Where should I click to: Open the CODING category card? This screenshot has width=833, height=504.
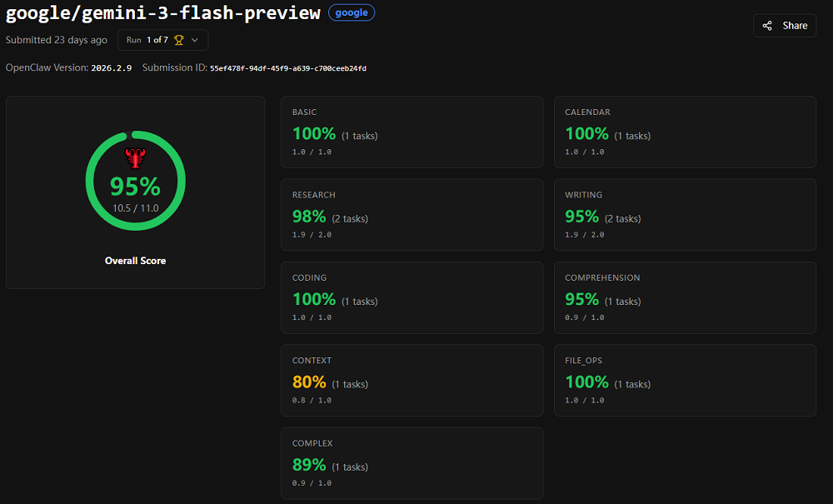tap(412, 297)
